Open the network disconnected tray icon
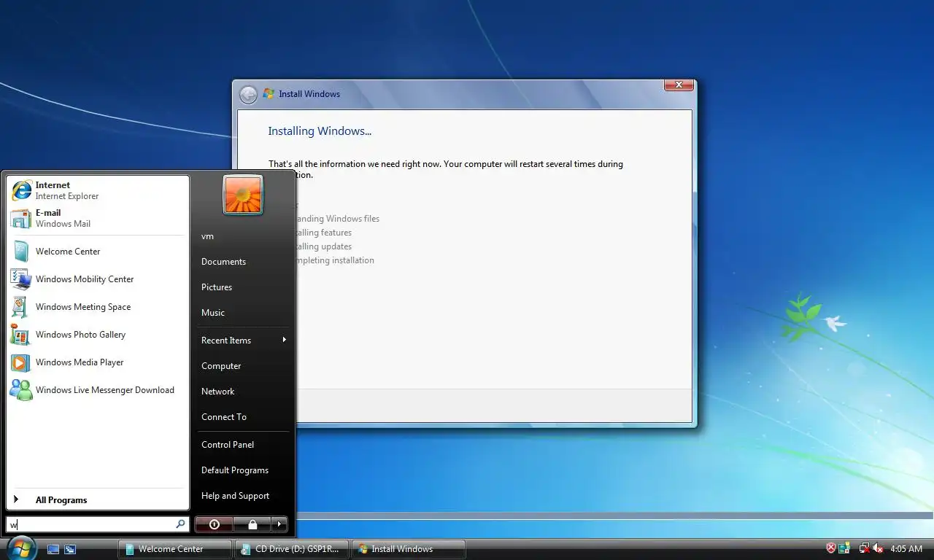The image size is (934, 560). [x=864, y=548]
